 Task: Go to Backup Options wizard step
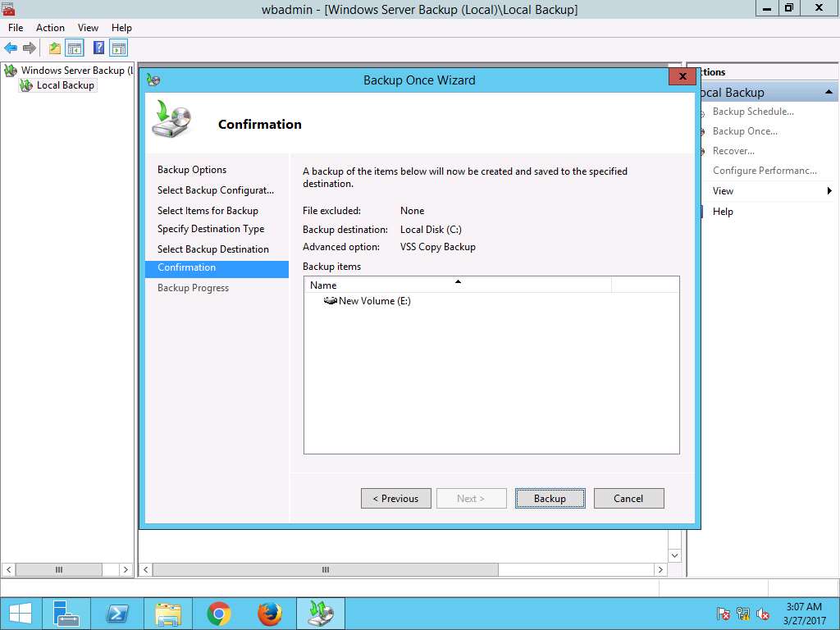click(192, 170)
